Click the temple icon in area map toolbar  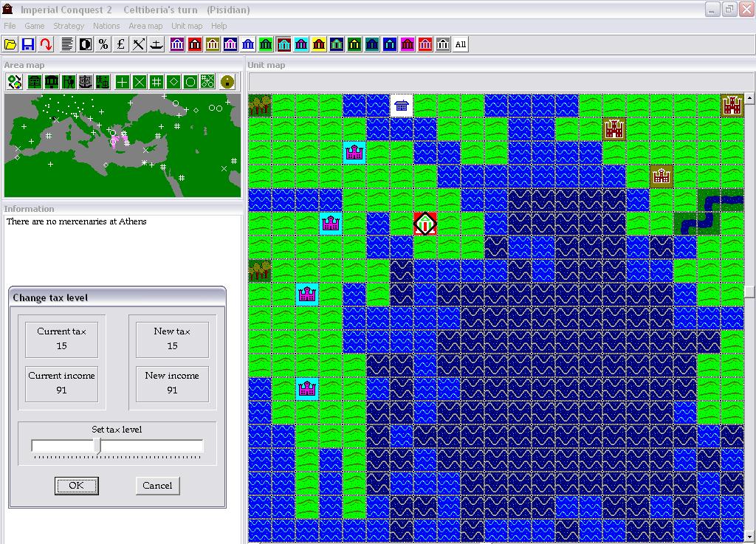coord(52,82)
